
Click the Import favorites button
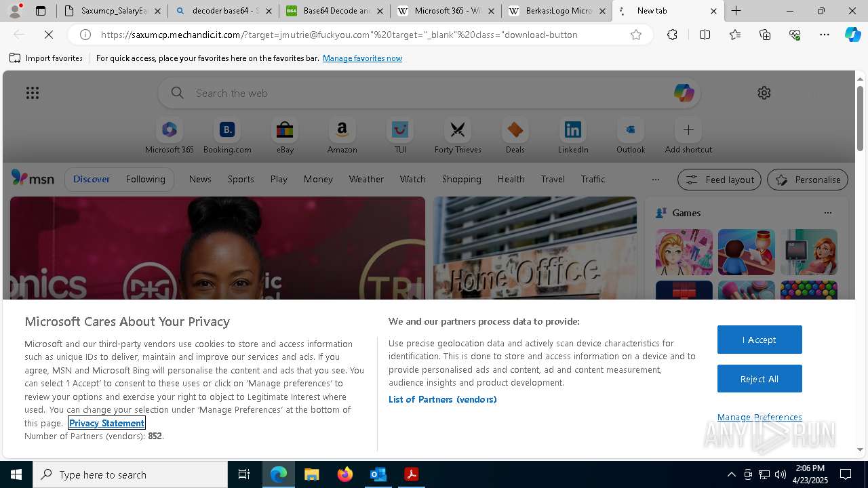coord(46,58)
